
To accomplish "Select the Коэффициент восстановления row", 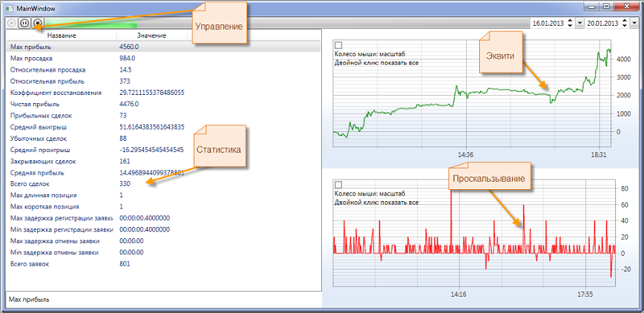I will point(163,93).
